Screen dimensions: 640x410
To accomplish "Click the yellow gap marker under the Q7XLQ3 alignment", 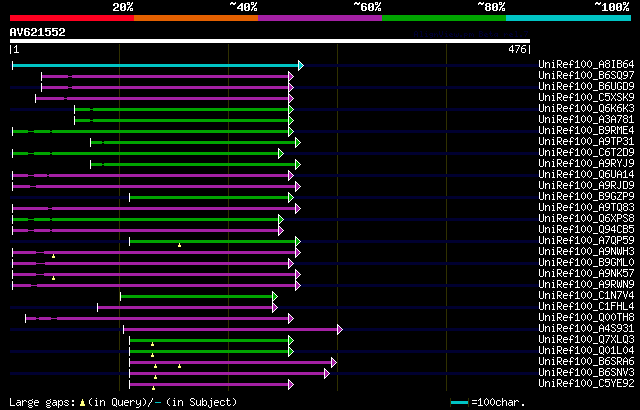I will pos(152,344).
